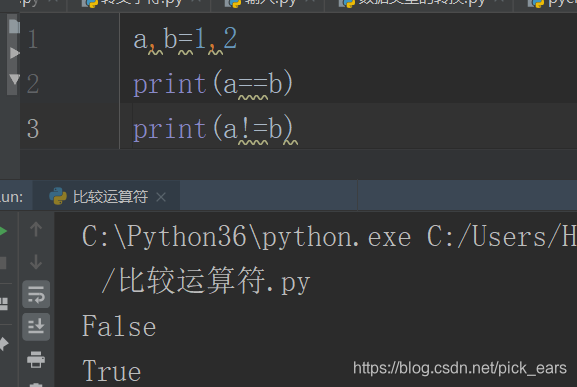Viewport: 577px width, 387px height.
Task: Select the 比较运算符 run tab
Action: point(106,197)
